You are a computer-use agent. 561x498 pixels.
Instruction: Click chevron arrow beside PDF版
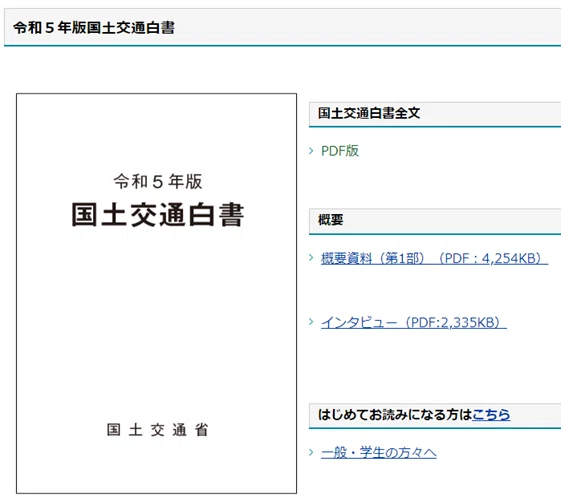click(x=311, y=151)
